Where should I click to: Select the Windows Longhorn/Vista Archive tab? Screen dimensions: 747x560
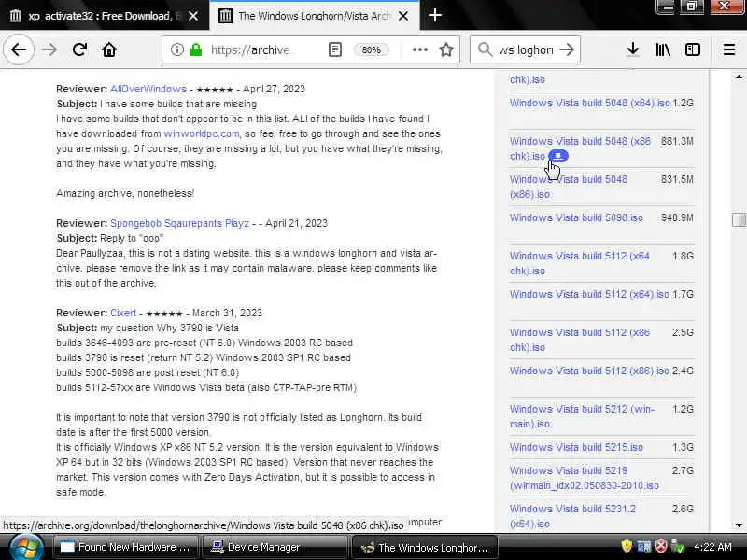(314, 16)
